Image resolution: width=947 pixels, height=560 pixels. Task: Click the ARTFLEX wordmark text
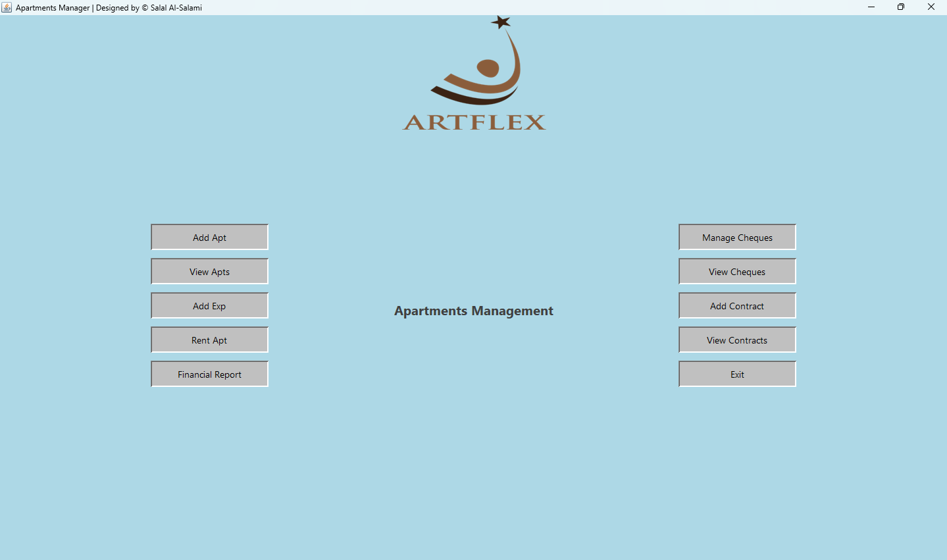(473, 123)
